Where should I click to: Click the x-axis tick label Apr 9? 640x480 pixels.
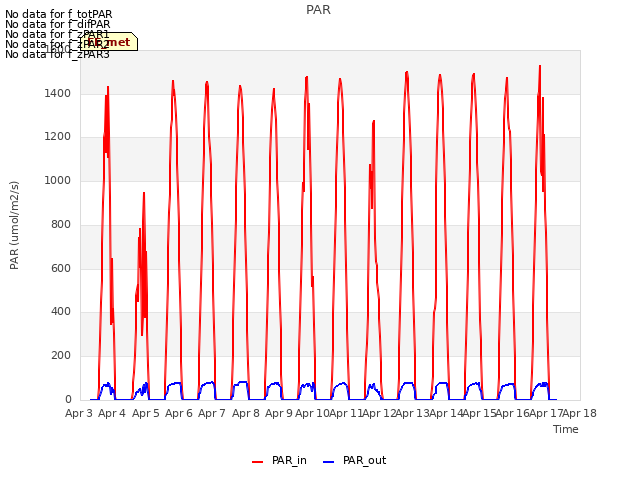coord(279,413)
